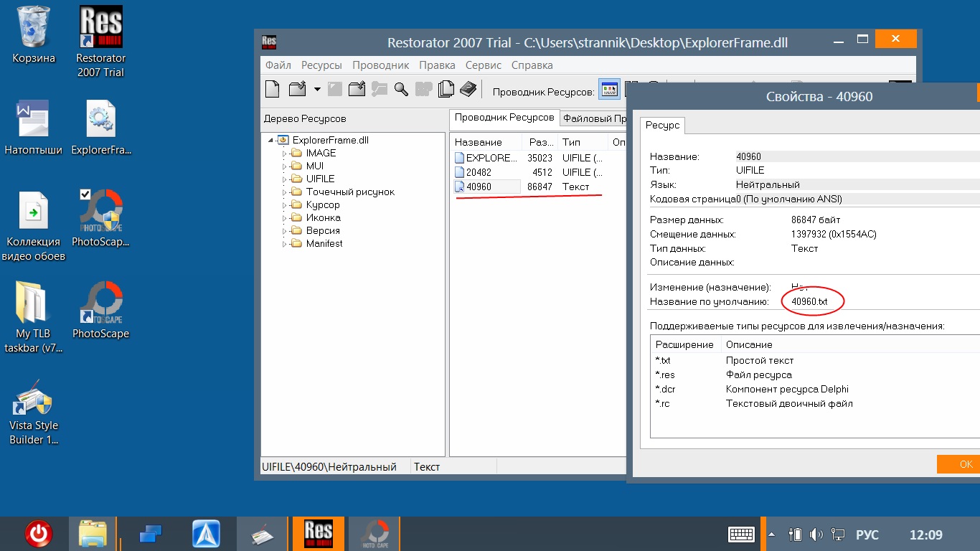The image size is (980, 551).
Task: Click the red power button in taskbar
Action: [x=38, y=534]
